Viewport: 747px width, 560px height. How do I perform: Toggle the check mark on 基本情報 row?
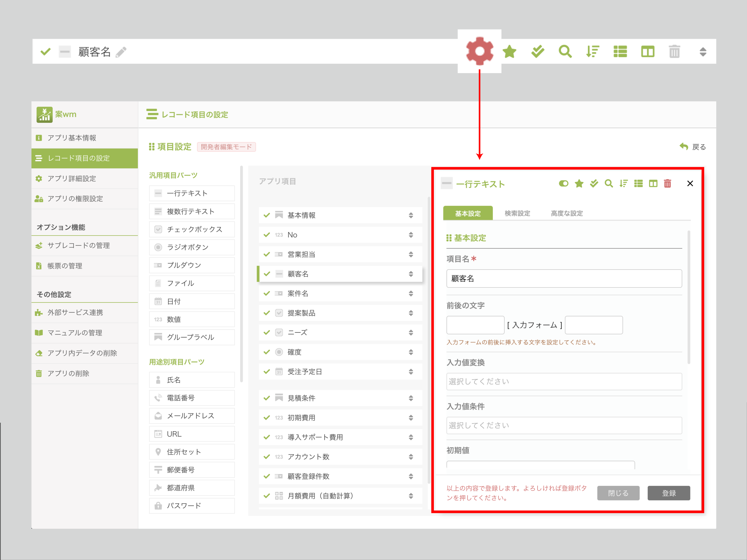coord(267,215)
